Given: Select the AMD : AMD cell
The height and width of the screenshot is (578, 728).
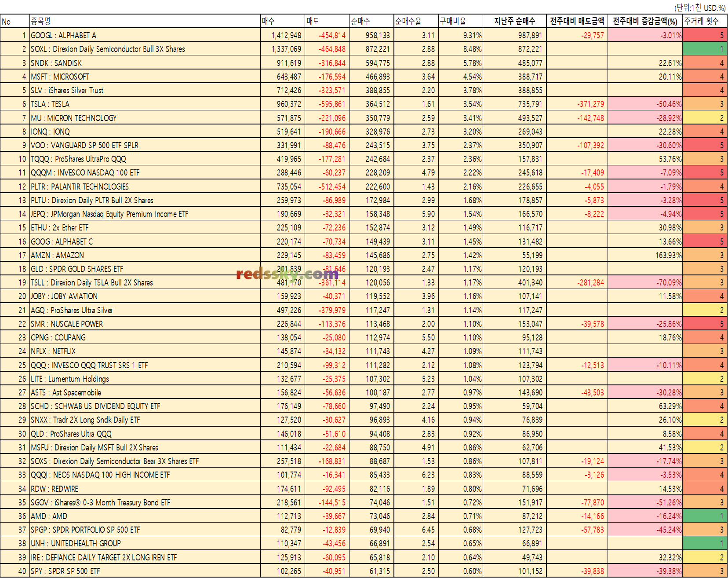Looking at the screenshot, I should [x=145, y=516].
